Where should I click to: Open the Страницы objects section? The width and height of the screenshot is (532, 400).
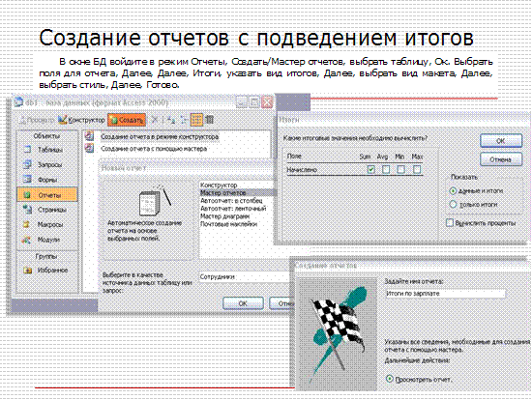(x=46, y=210)
